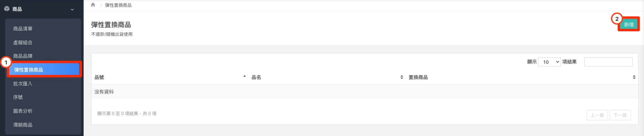Screen dimensions: 644x136
Task: Navigate to 序號 menu item
Action: 18,97
